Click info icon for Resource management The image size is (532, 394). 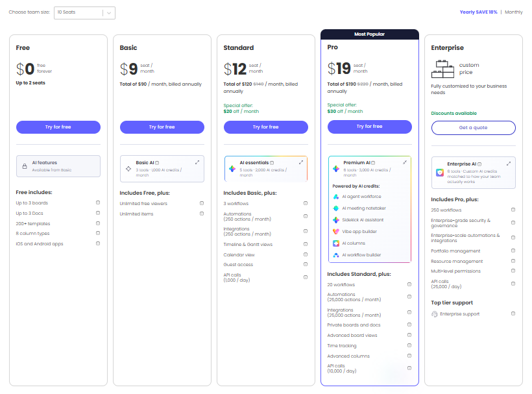[x=513, y=261]
